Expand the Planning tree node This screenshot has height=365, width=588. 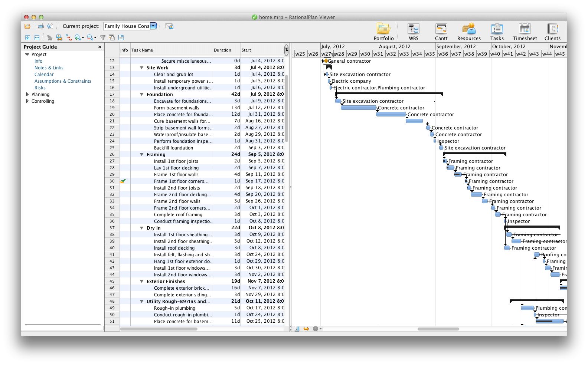tap(27, 95)
